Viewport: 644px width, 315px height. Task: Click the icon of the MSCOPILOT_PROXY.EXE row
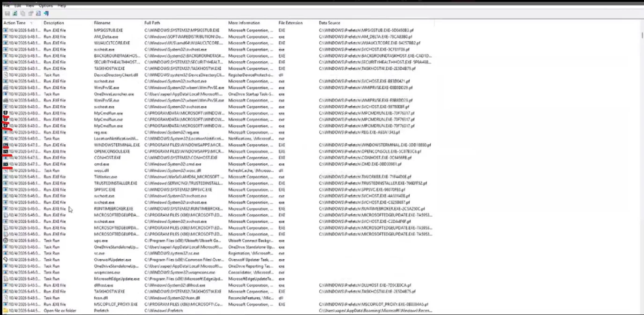(x=5, y=304)
